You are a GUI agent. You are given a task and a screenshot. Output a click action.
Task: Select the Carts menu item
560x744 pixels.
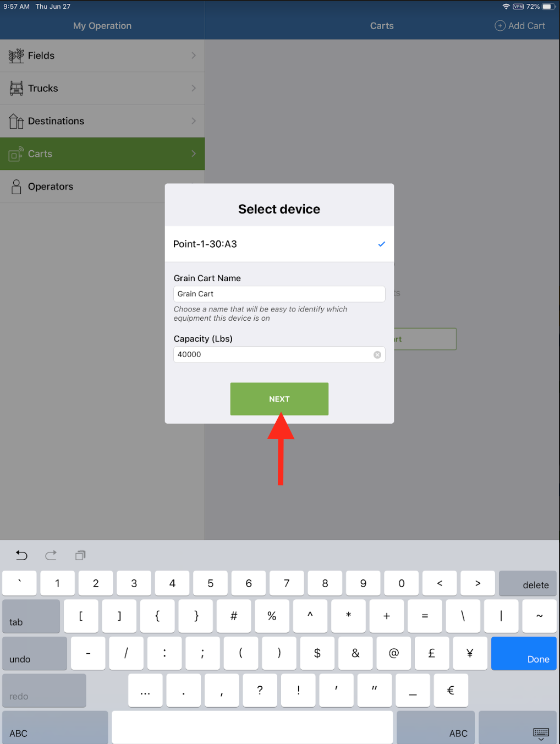tap(102, 154)
